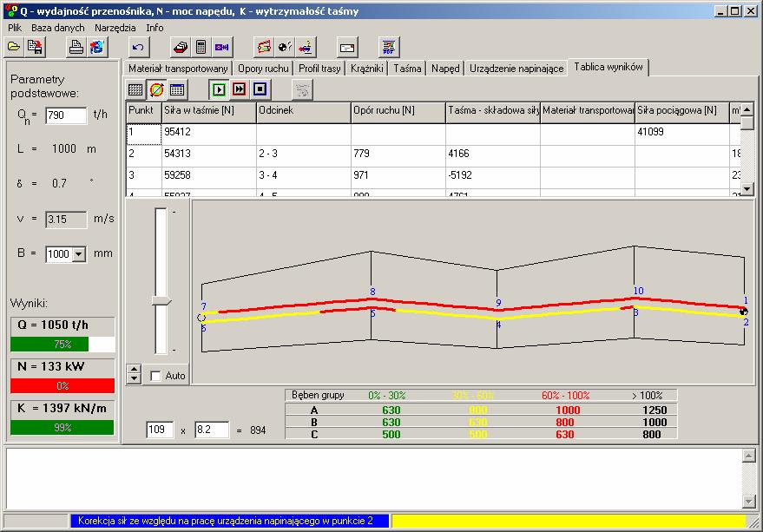Click the Internet Explorer export icon
The width and height of the screenshot is (763, 532).
pos(97,47)
